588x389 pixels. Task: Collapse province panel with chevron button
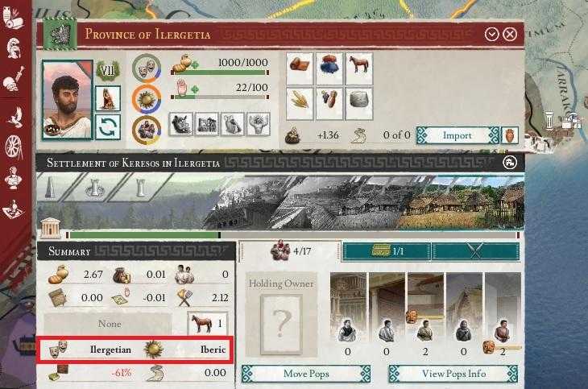(491, 34)
